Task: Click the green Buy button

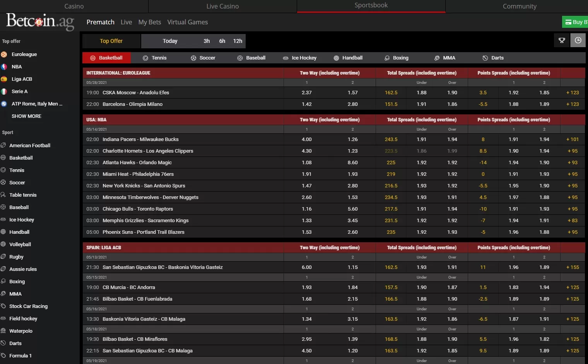Action: [575, 22]
